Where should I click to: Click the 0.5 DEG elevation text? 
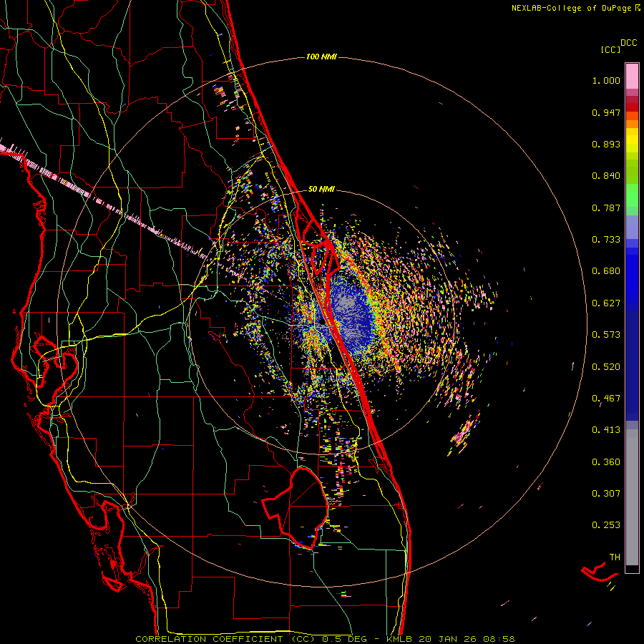click(344, 639)
